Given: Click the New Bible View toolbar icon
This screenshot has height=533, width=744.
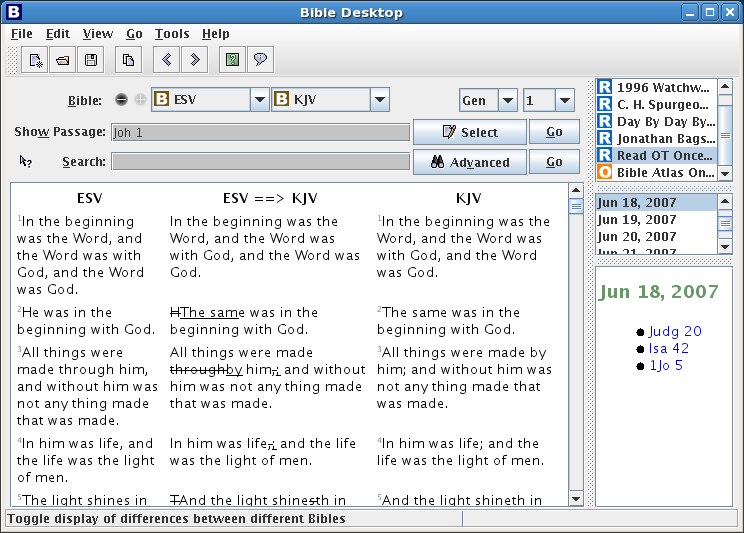Looking at the screenshot, I should pos(35,60).
